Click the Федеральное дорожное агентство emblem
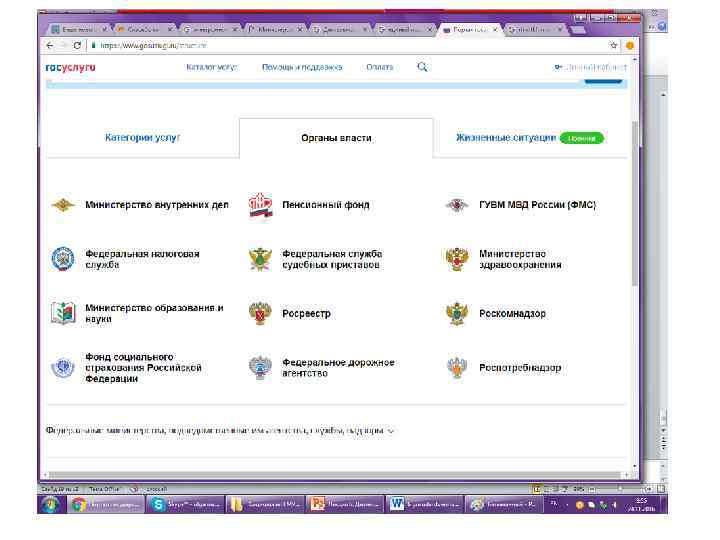 point(260,368)
